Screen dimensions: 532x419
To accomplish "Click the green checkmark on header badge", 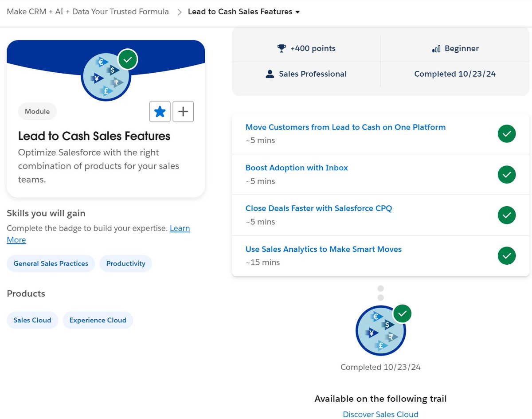I will 128,59.
